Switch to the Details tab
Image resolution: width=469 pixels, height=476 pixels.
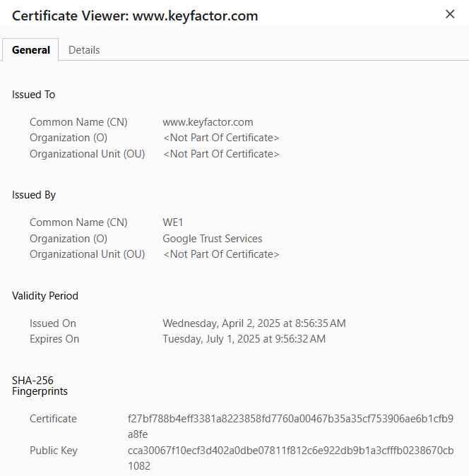click(84, 50)
